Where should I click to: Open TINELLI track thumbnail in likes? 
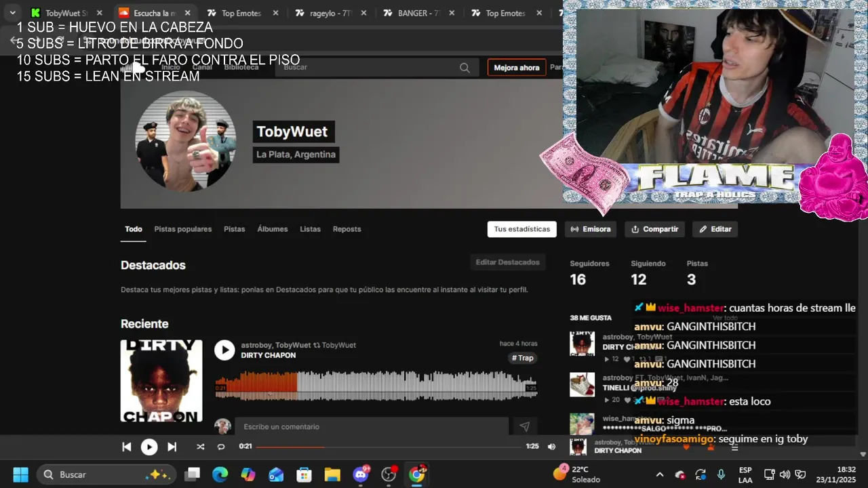click(582, 384)
